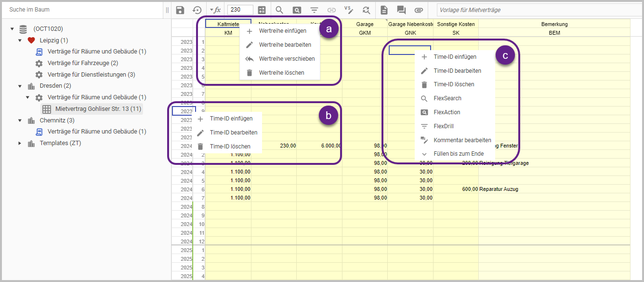Open 'Verträge für Fahrzeuge (2)' tree item

[82, 63]
